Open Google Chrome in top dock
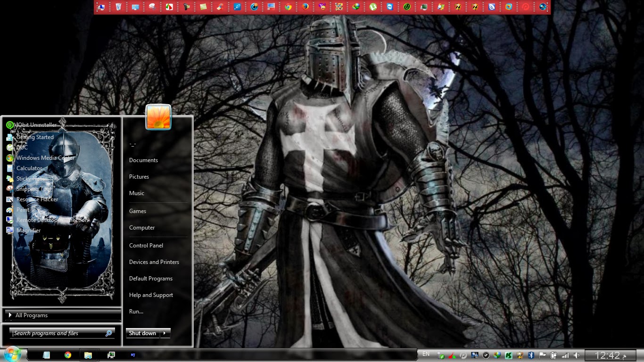This screenshot has width=644, height=362. coord(288,7)
